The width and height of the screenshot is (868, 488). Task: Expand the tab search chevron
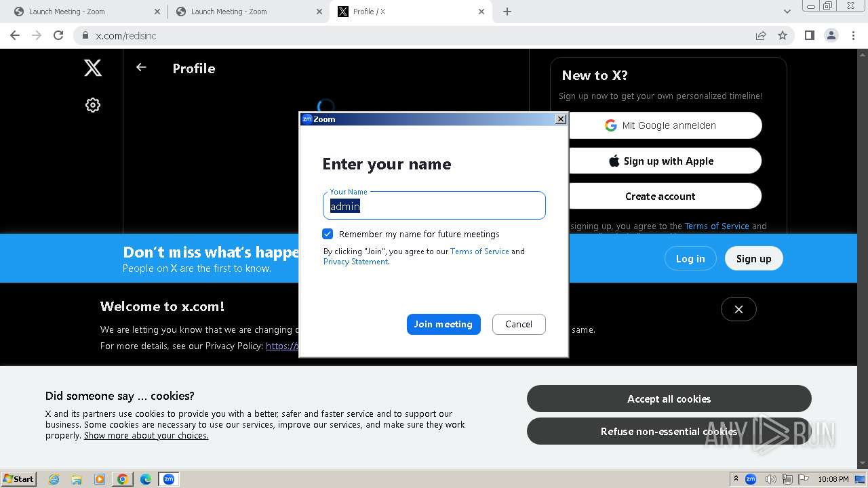(x=787, y=12)
